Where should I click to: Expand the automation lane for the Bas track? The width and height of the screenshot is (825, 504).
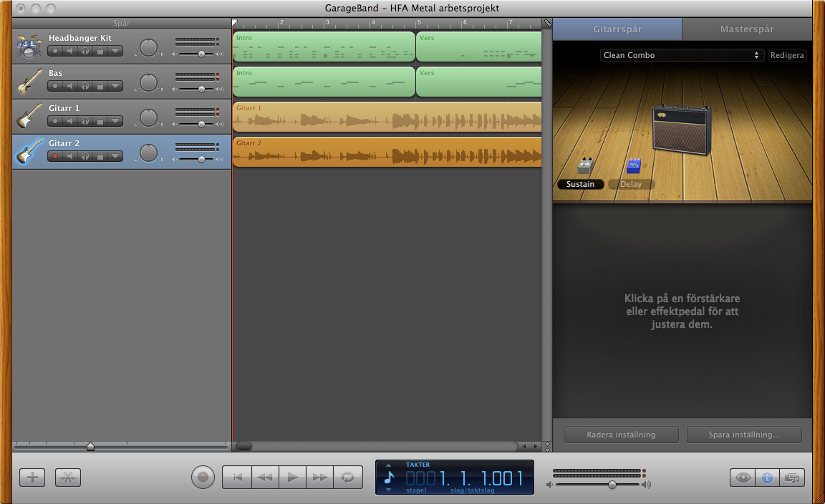click(115, 86)
